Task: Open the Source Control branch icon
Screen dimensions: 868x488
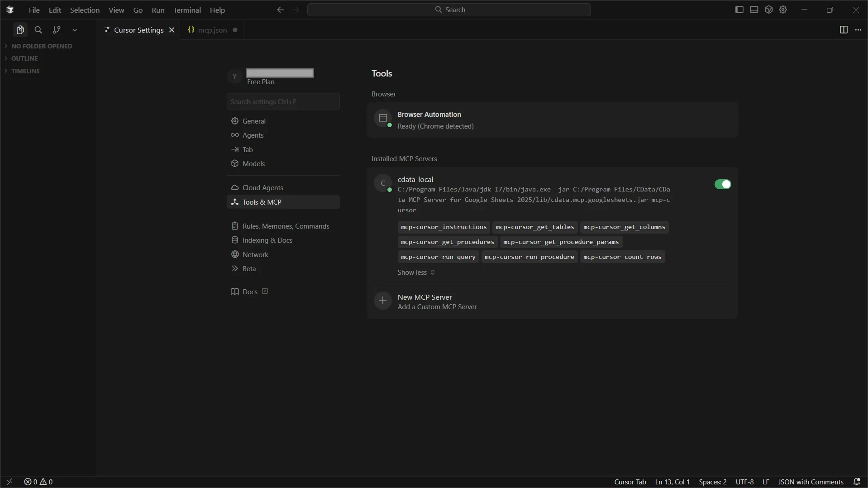Action: pyautogui.click(x=57, y=30)
